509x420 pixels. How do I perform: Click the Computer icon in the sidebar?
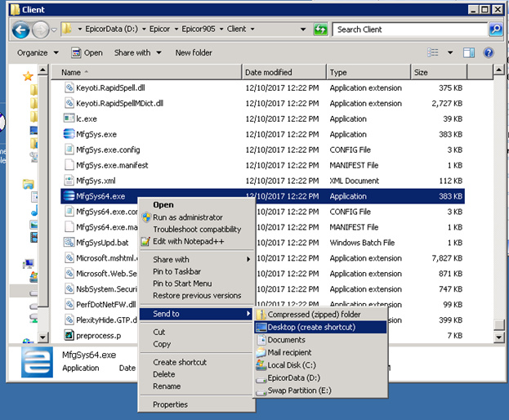[x=29, y=264]
